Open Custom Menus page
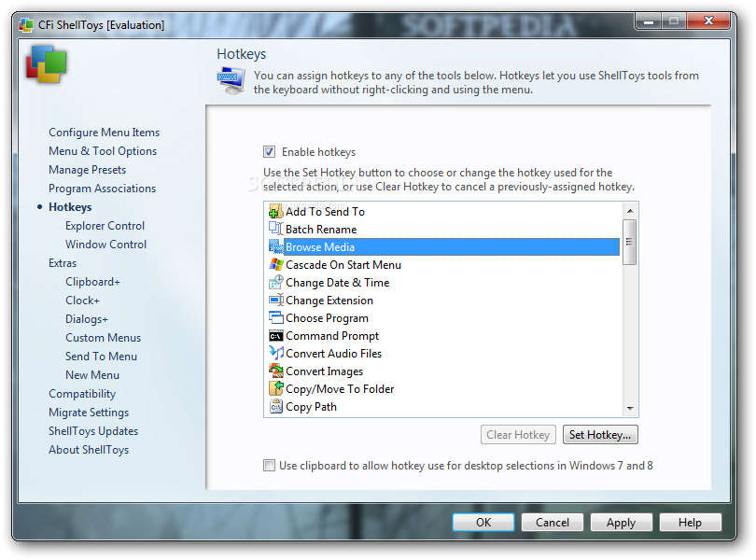This screenshot has height=560, width=756. tap(104, 338)
